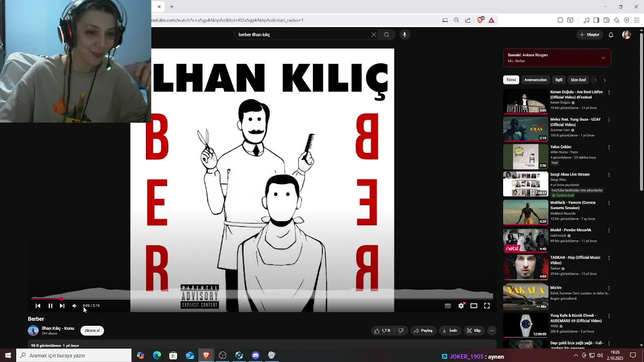Close the current browser tab
Viewport: 644px width, 362px height.
coord(159,7)
